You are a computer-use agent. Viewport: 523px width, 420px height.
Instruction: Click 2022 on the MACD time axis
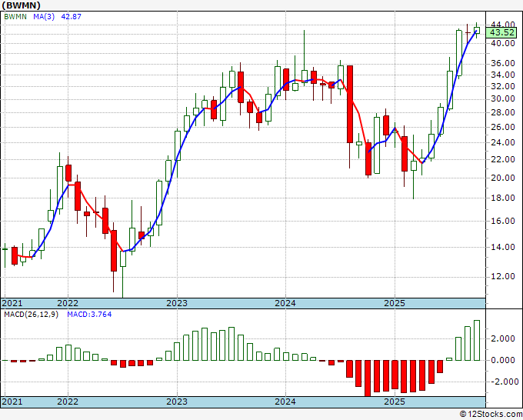coord(68,402)
